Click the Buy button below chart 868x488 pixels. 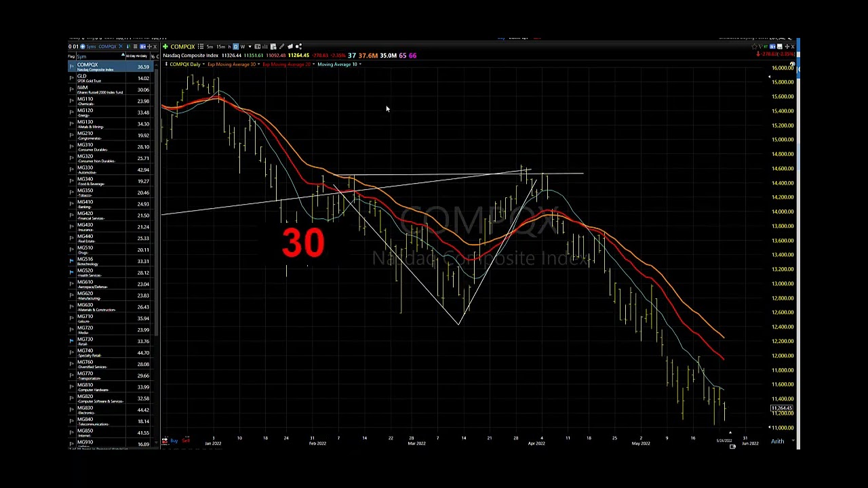174,441
